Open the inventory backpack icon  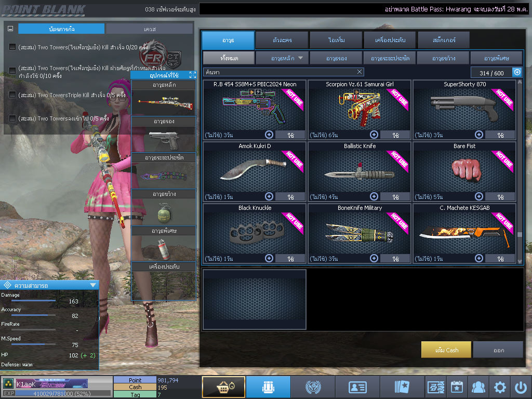tap(268, 387)
